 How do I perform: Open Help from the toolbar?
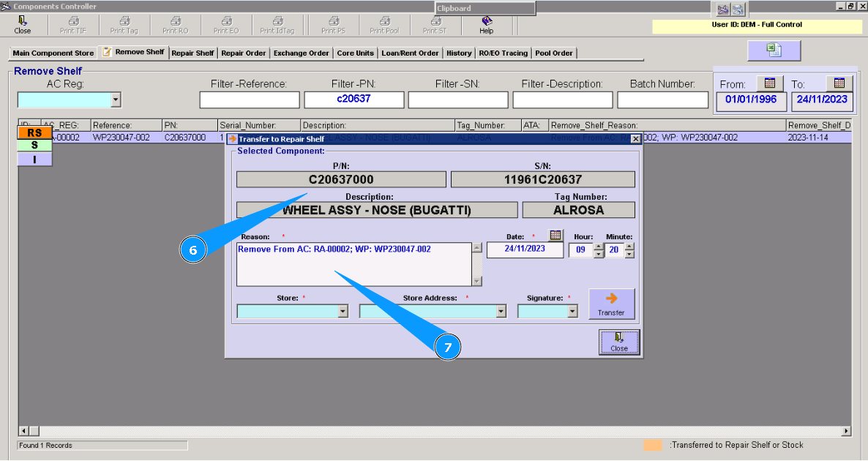point(486,25)
